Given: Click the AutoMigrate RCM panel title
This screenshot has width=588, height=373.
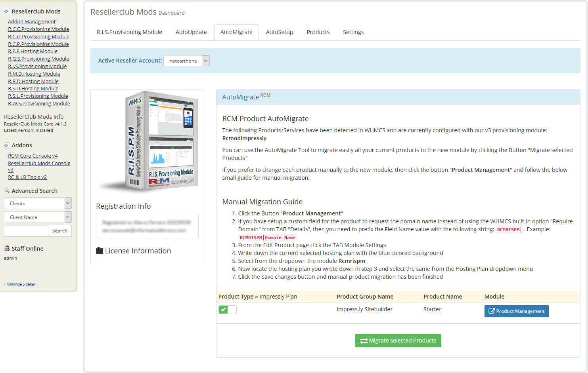Looking at the screenshot, I should pos(246,97).
